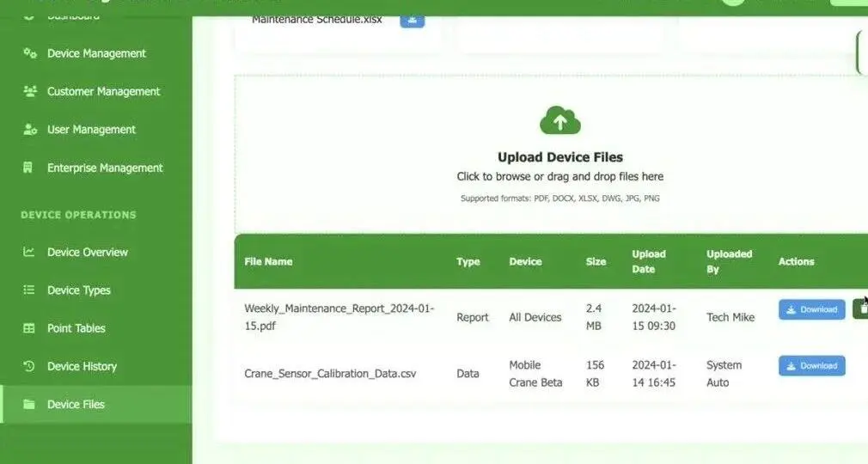Image resolution: width=868 pixels, height=464 pixels.
Task: Open Device Files in sidebar
Action: pos(96,404)
